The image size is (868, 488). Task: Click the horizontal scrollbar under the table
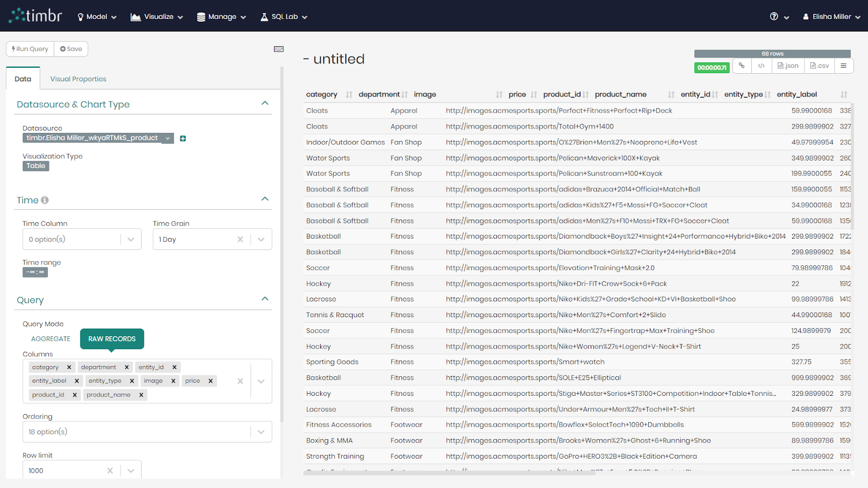click(449, 473)
